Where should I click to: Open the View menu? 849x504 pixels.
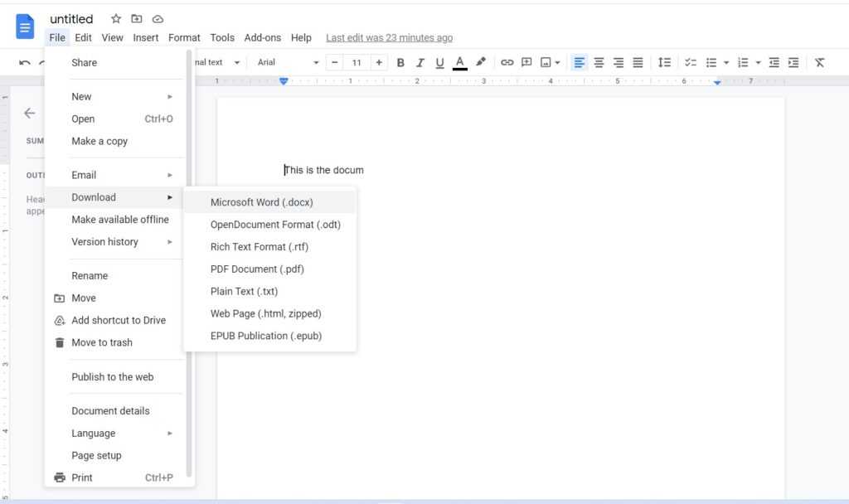[x=112, y=37]
